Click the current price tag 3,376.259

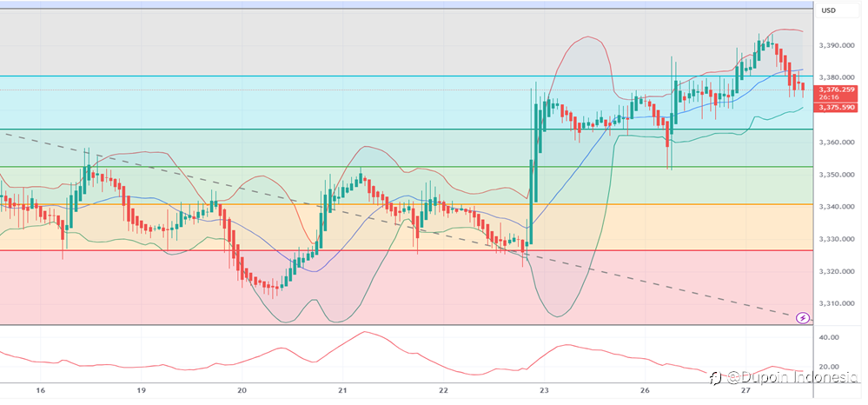click(x=837, y=90)
